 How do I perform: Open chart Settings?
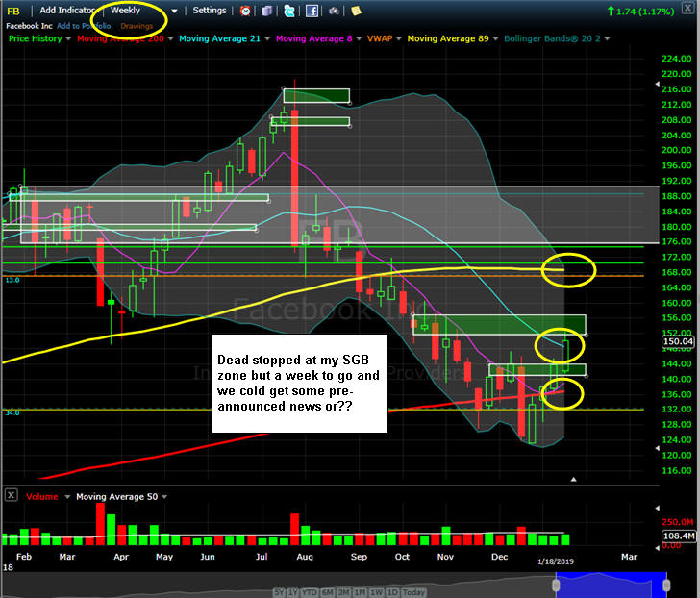pyautogui.click(x=210, y=11)
